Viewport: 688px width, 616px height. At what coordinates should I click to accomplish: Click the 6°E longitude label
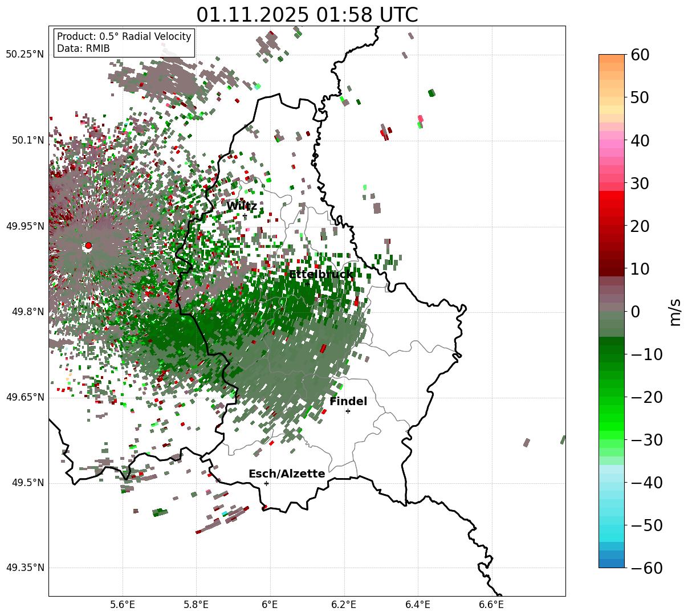(x=270, y=605)
